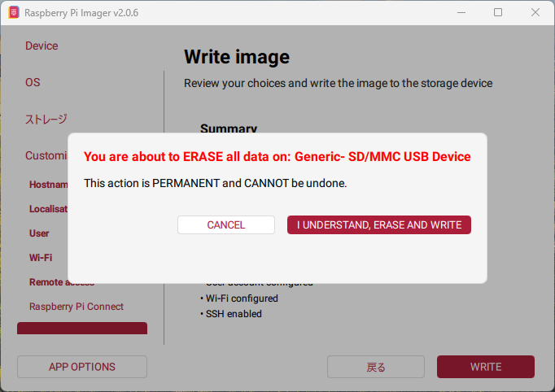Open the Device step in sidebar

[x=42, y=46]
